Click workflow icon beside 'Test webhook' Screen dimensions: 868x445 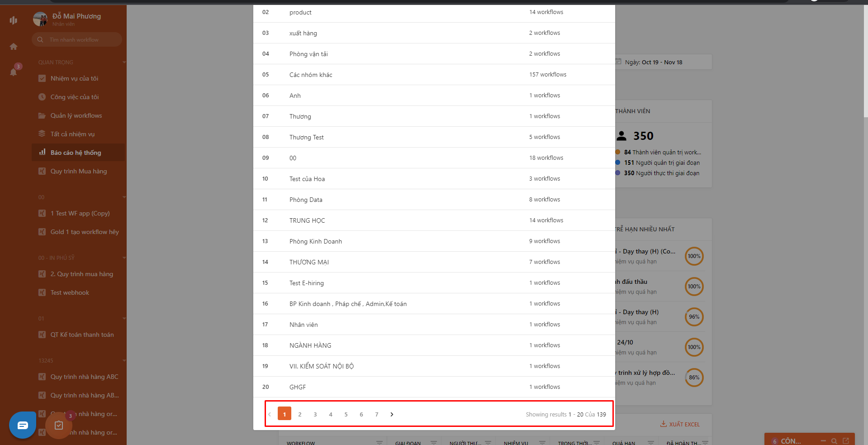42,292
